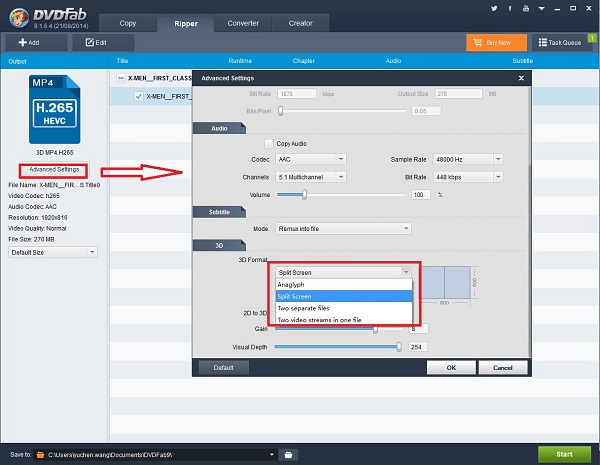Open the DVDFab Twitter link icon
This screenshot has height=465, width=600.
coord(494,8)
